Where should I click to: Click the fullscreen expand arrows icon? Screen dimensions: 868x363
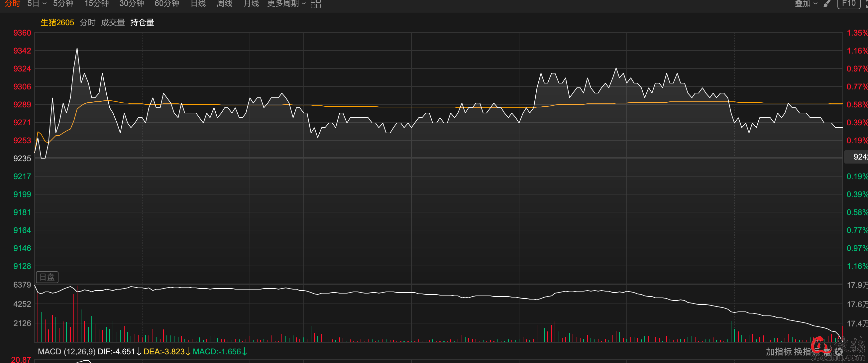pyautogui.click(x=866, y=4)
